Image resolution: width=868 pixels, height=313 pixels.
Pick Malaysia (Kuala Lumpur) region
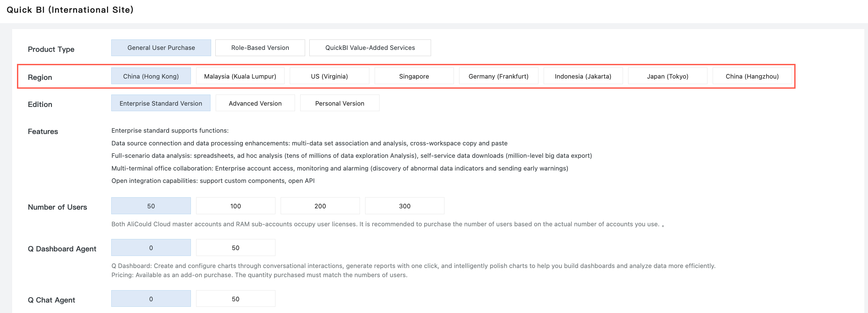(x=240, y=76)
